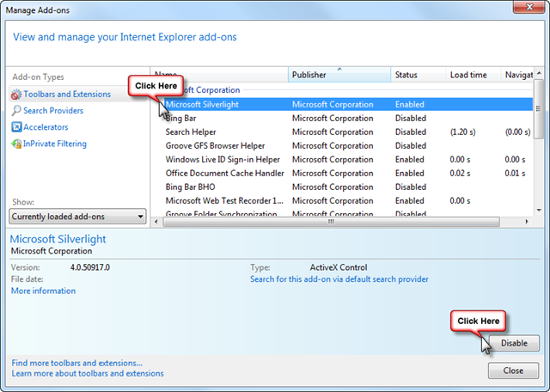Open Learn more about toolbars and extensions
This screenshot has width=550, height=392.
pos(88,373)
